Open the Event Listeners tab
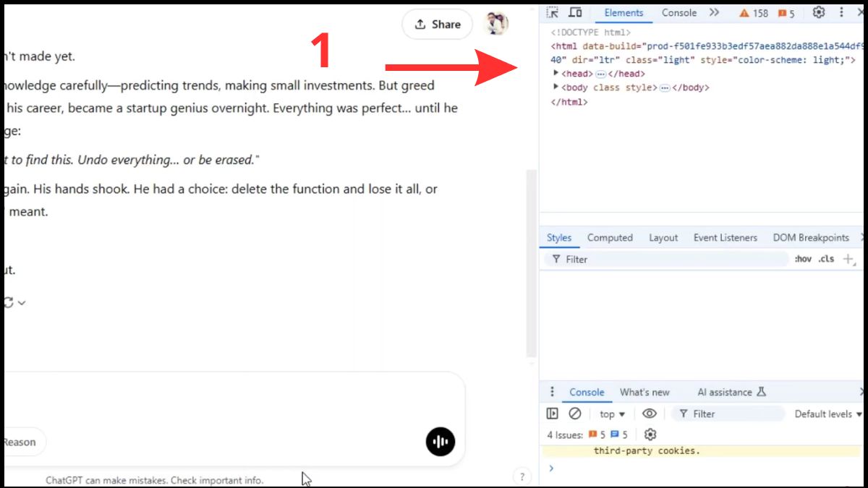The image size is (868, 488). coord(726,238)
